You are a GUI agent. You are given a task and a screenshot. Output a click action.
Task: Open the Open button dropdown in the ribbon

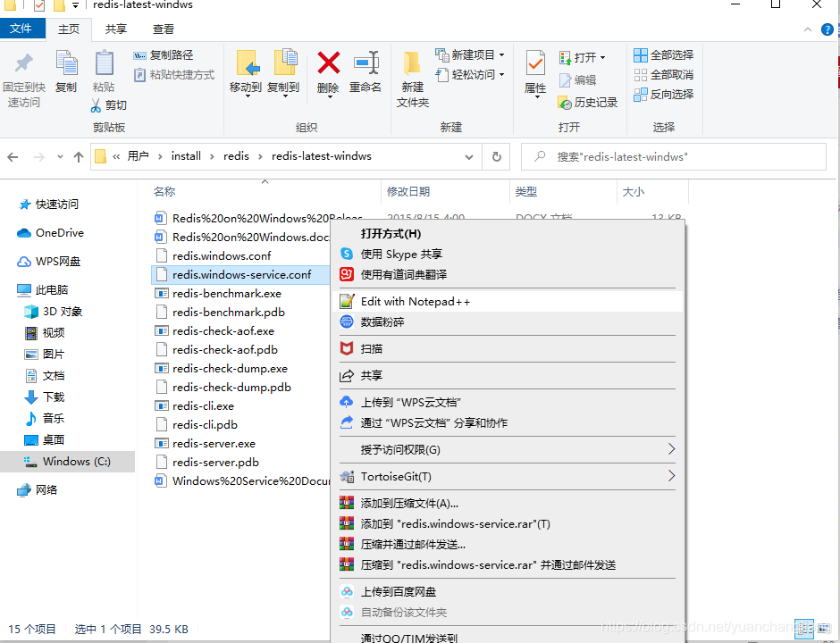(582, 57)
